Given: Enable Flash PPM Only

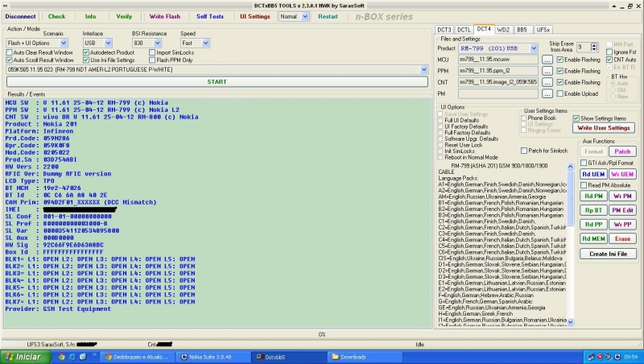Looking at the screenshot, I should coord(152,60).
